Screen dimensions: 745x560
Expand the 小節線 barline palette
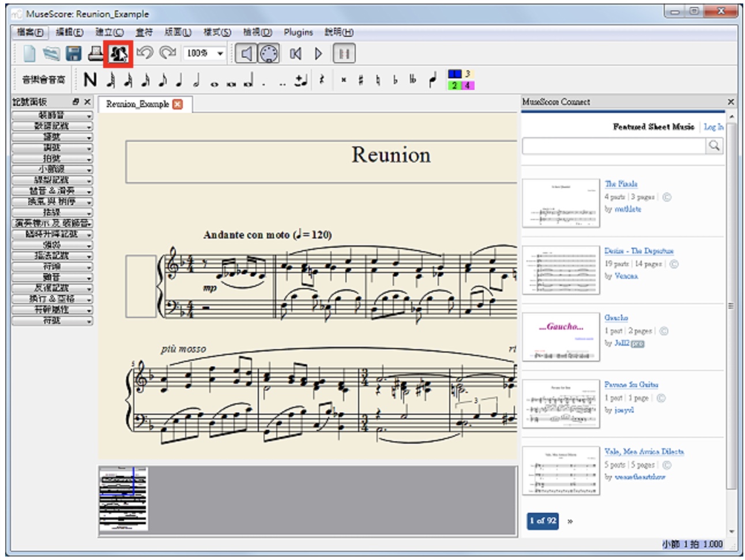click(52, 169)
